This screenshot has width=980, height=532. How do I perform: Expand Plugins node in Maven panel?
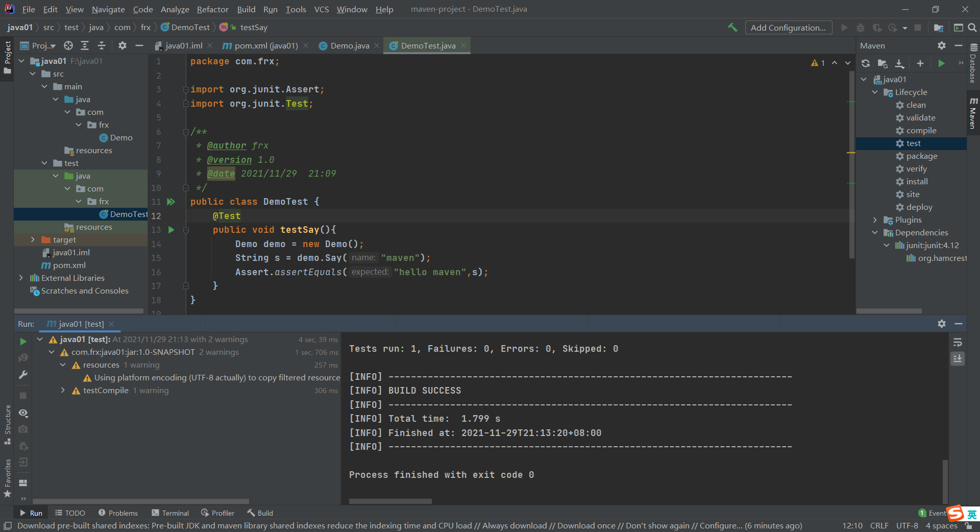click(875, 220)
